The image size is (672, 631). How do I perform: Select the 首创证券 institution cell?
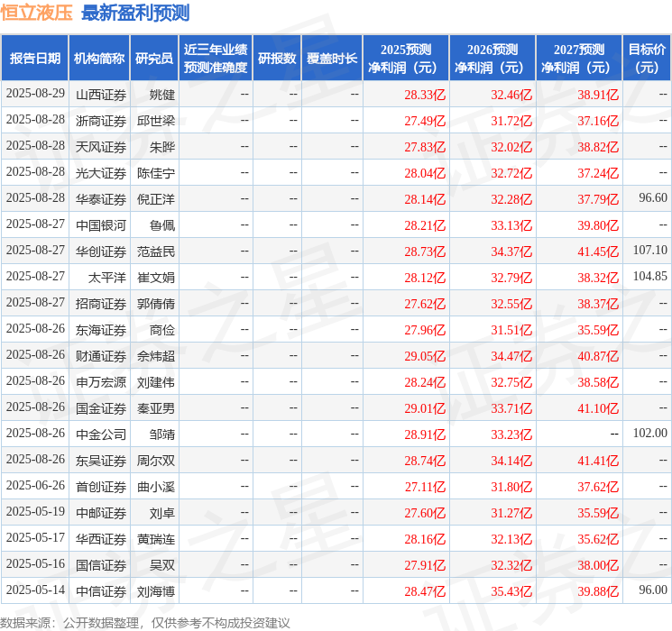pos(101,487)
